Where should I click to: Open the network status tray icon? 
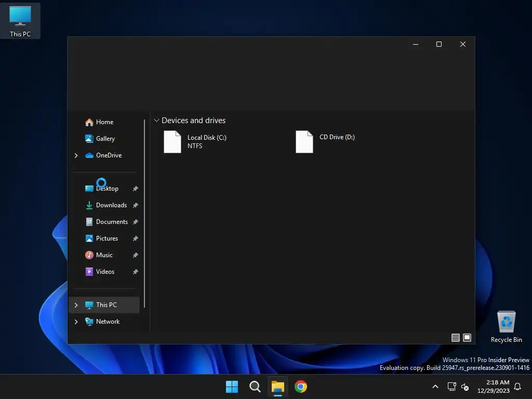coord(451,387)
